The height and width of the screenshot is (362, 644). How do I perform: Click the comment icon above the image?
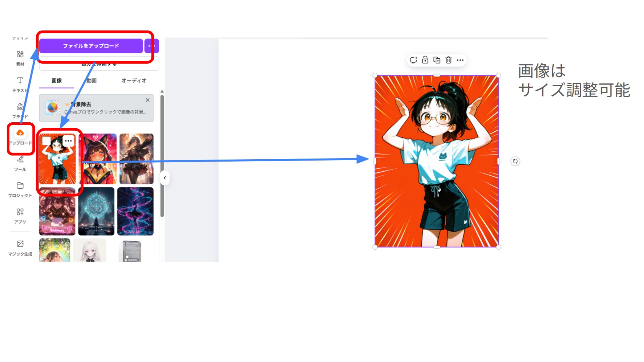pyautogui.click(x=413, y=60)
